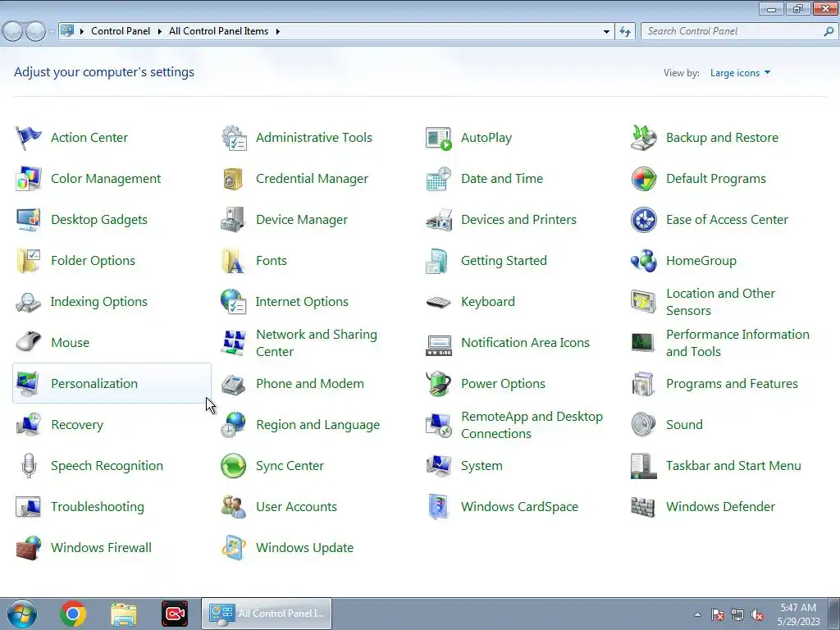Show hidden system tray icons

click(697, 614)
